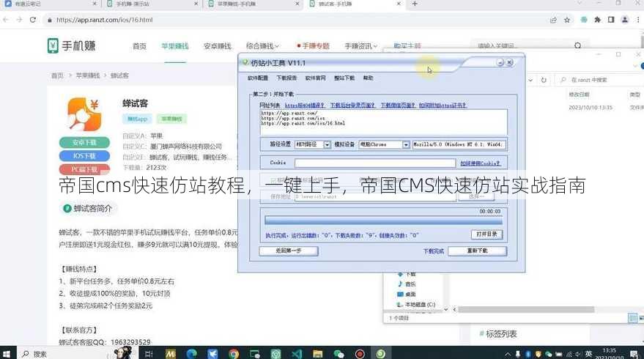The width and height of the screenshot is (644, 359).
Task: Click the 蝉试客 orange app icon
Action: 84,114
